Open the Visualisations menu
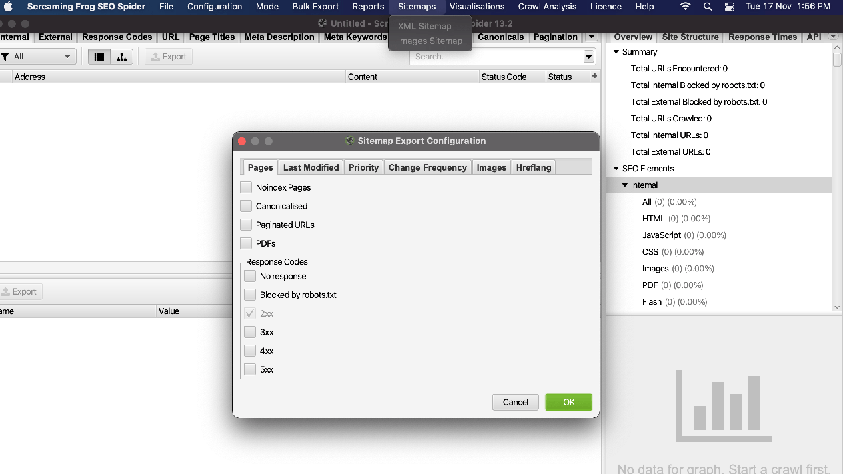Viewport: 843px width, 474px height. point(477,6)
